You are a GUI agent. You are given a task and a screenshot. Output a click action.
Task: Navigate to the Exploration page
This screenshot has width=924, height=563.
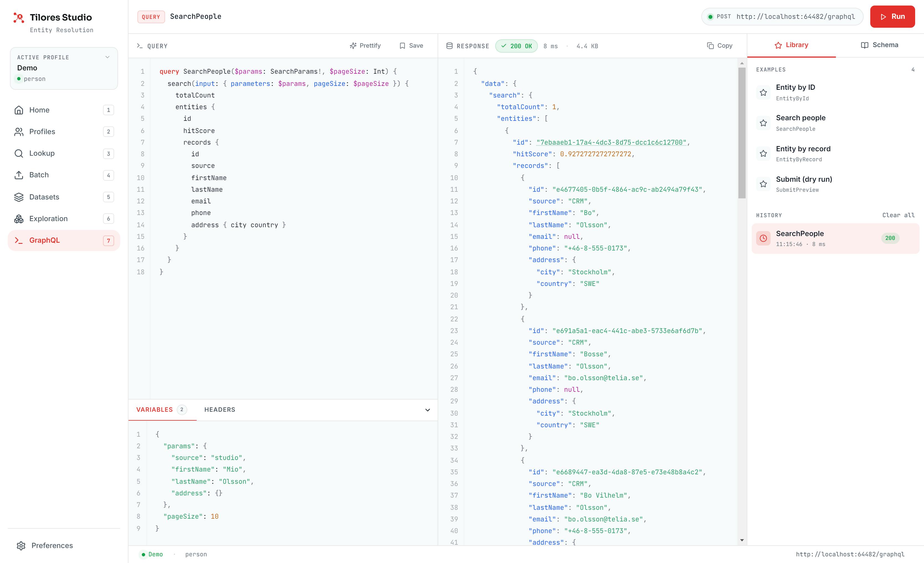[64, 219]
